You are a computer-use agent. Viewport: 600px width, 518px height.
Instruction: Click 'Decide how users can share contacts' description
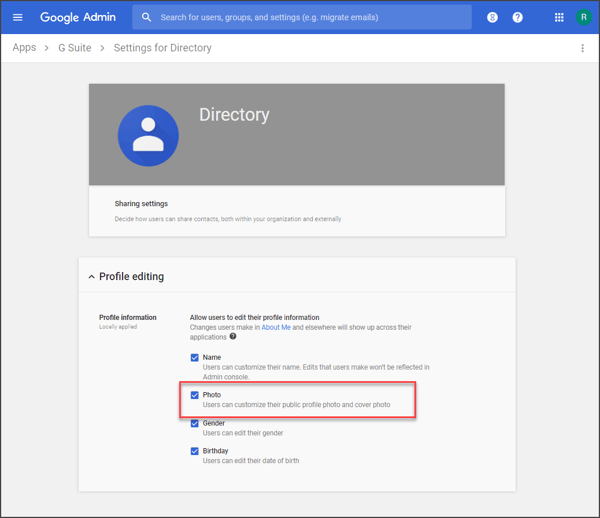pyautogui.click(x=228, y=219)
